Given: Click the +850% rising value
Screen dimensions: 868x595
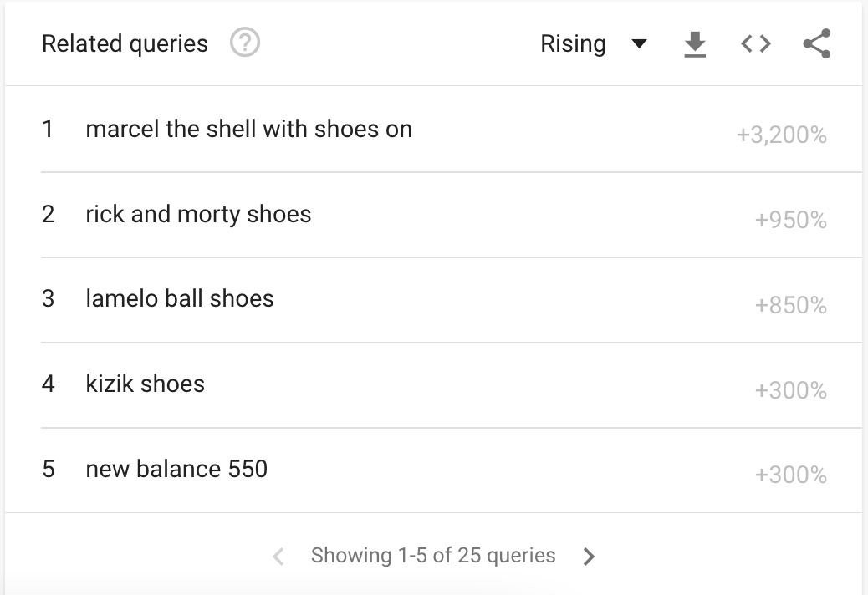Looking at the screenshot, I should [x=790, y=306].
